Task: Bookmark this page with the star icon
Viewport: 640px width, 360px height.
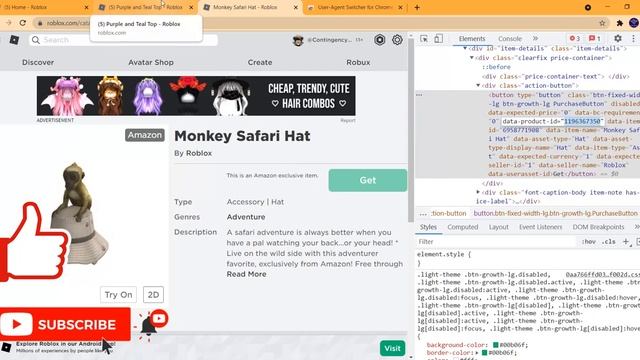Action: [602, 23]
